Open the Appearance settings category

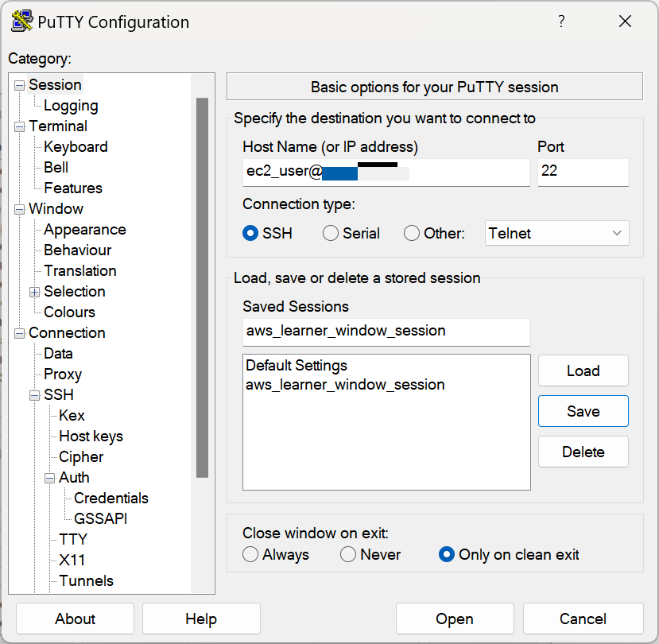84,230
